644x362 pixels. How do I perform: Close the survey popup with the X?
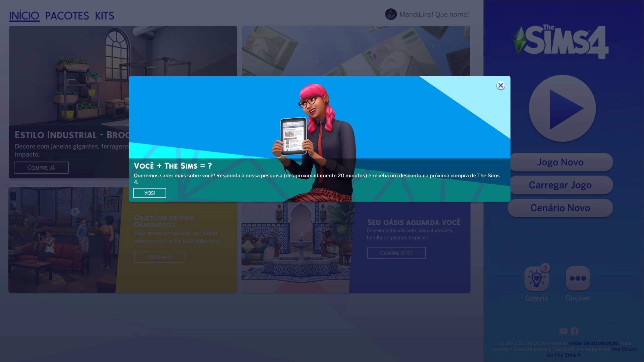(x=500, y=85)
